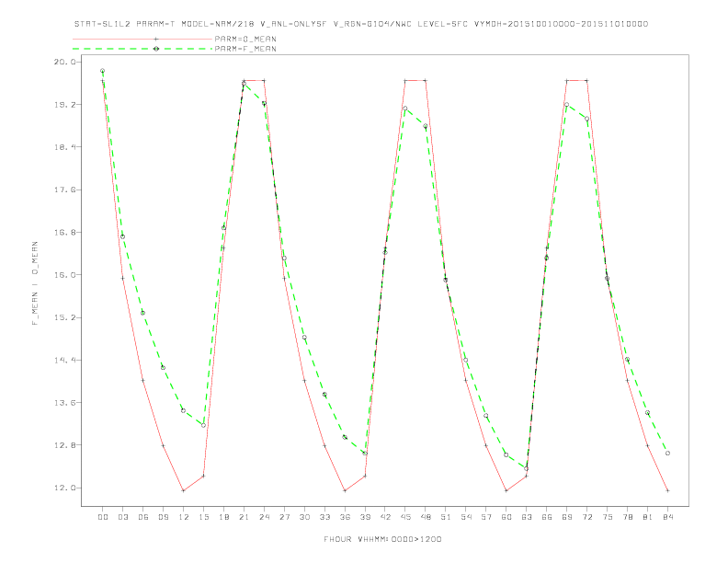Click the x-axis tick label 84

[x=667, y=517]
